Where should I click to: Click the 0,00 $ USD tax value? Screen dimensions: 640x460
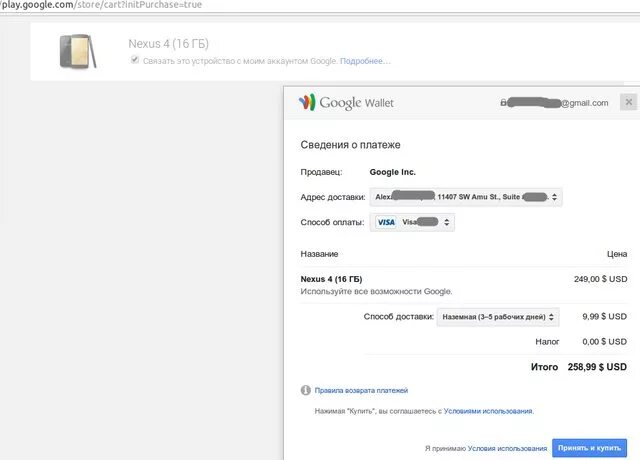604,342
